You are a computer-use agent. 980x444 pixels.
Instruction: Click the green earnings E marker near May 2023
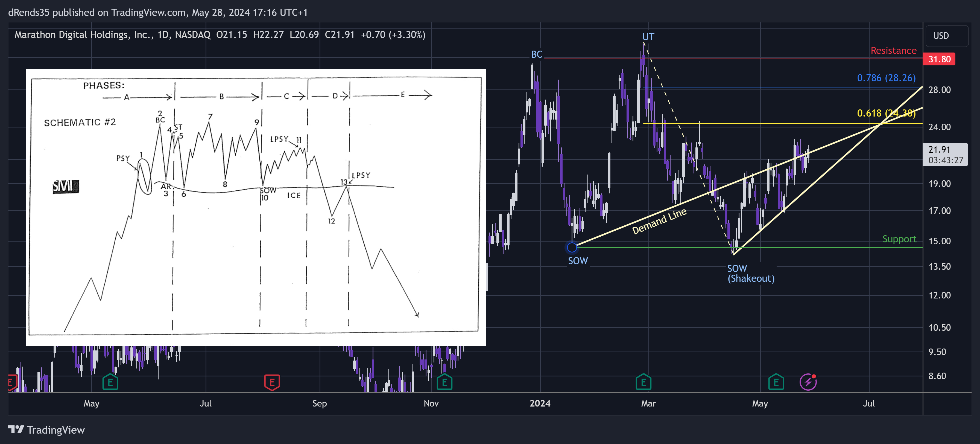tap(110, 382)
